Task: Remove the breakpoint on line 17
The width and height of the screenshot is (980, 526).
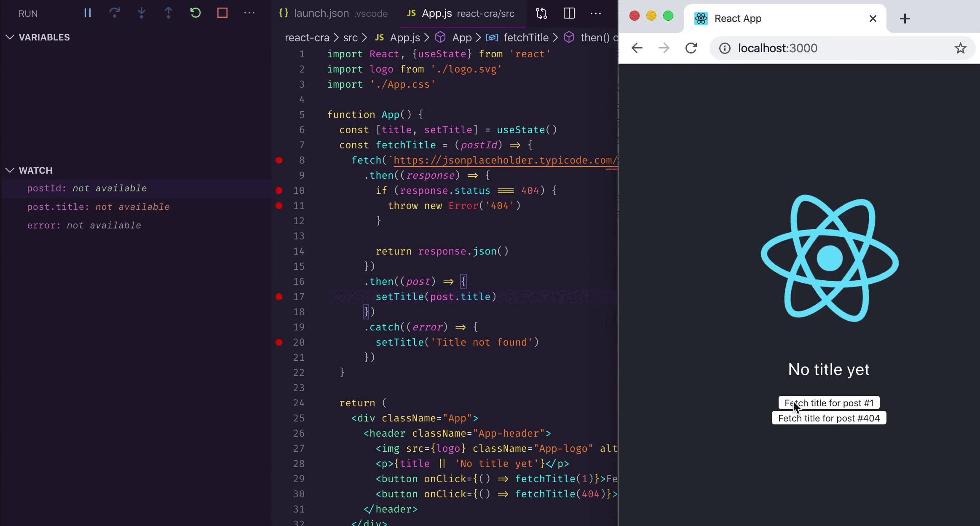Action: pos(279,297)
